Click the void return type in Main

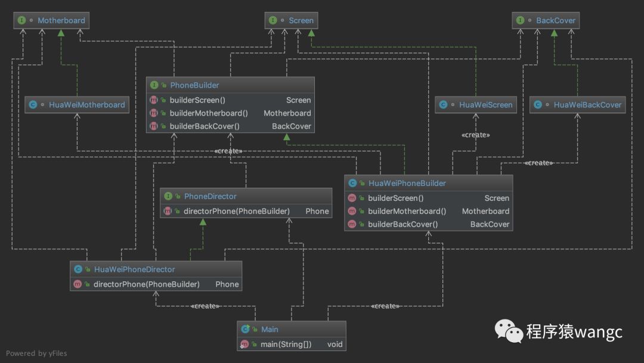(335, 344)
